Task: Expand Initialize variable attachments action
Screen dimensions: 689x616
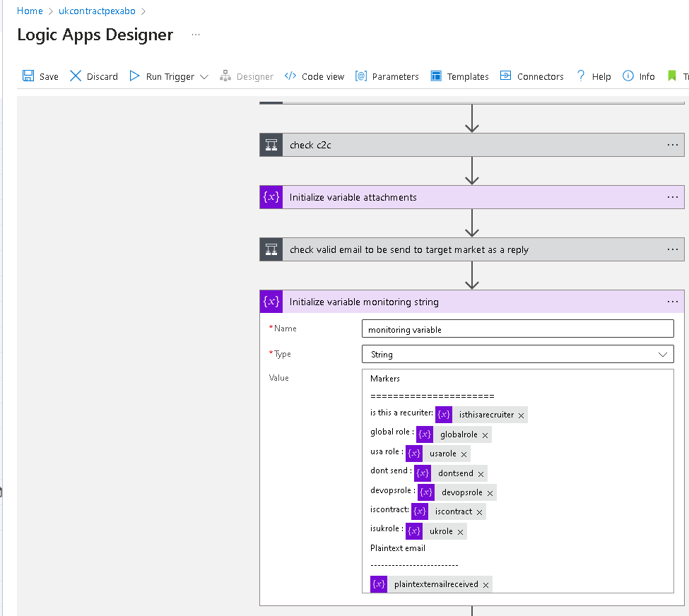Action: pos(472,197)
